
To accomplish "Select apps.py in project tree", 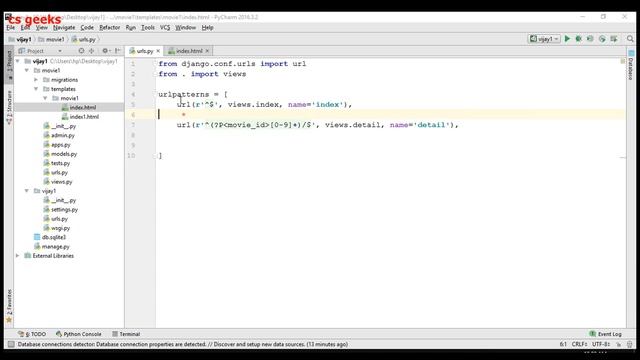I will point(61,144).
